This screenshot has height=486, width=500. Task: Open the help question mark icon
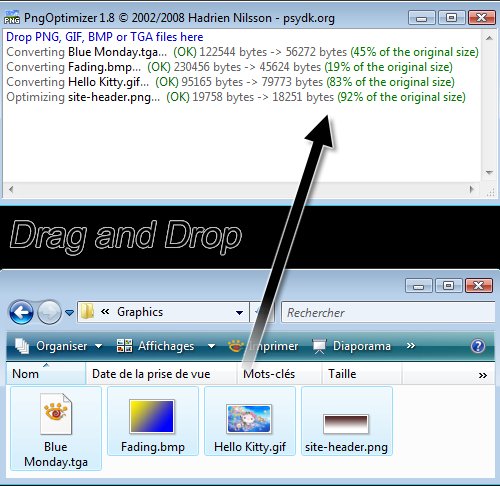pos(478,346)
